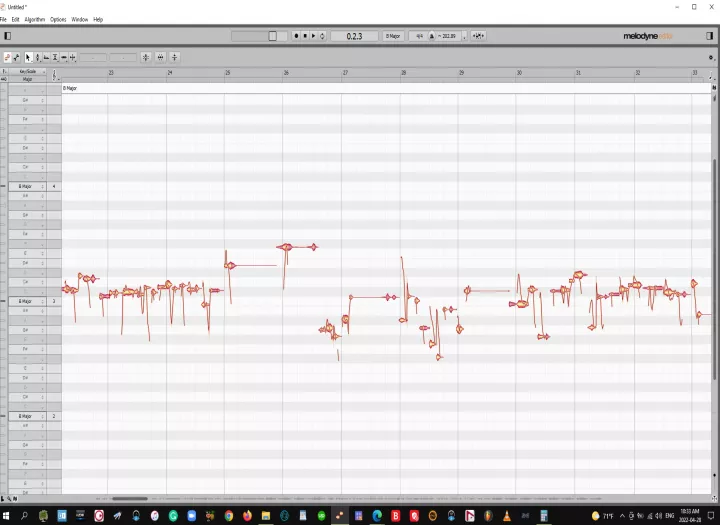The height and width of the screenshot is (525, 720).
Task: Select the Amplitude tool
Action: coord(55,57)
